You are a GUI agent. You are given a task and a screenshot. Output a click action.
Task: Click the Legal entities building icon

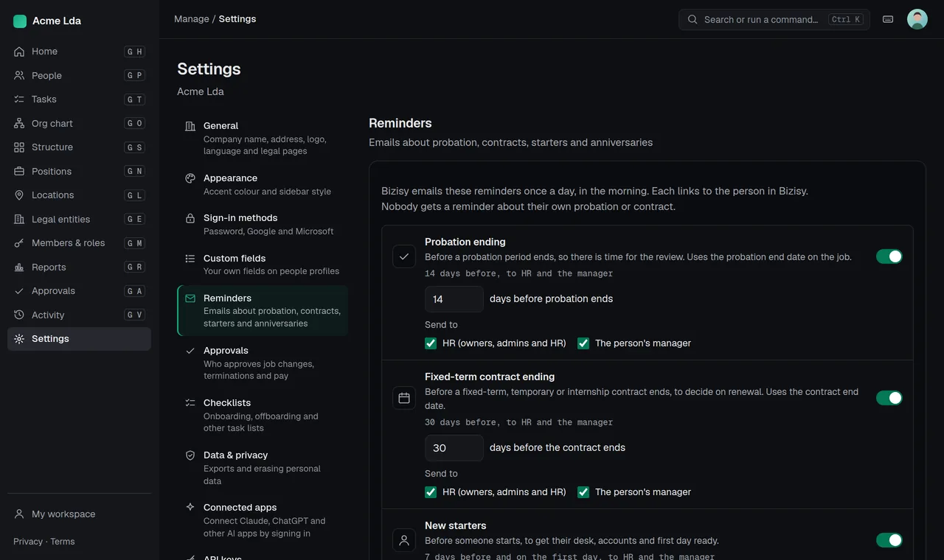(x=19, y=219)
